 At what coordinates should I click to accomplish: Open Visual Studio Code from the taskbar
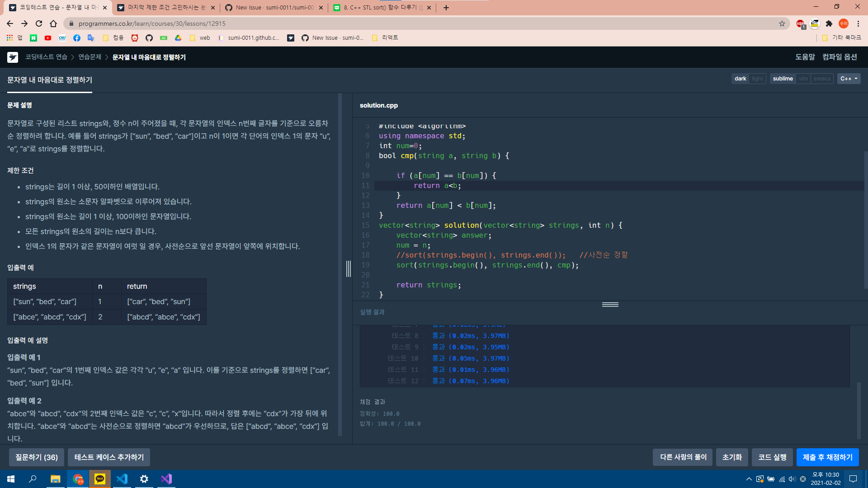(122, 479)
